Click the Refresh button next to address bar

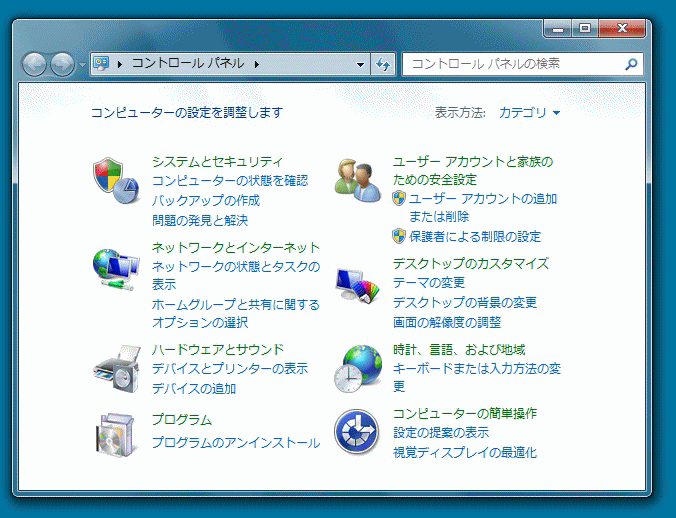pos(383,64)
